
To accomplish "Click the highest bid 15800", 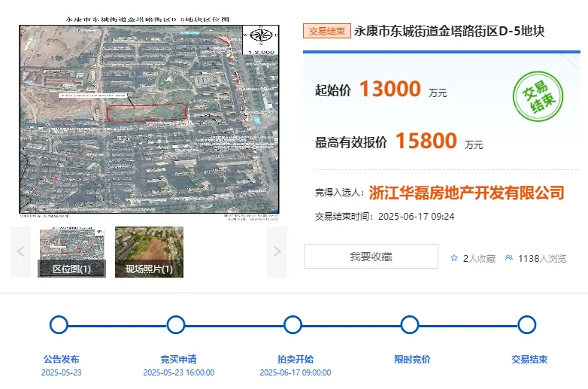I will tap(426, 141).
